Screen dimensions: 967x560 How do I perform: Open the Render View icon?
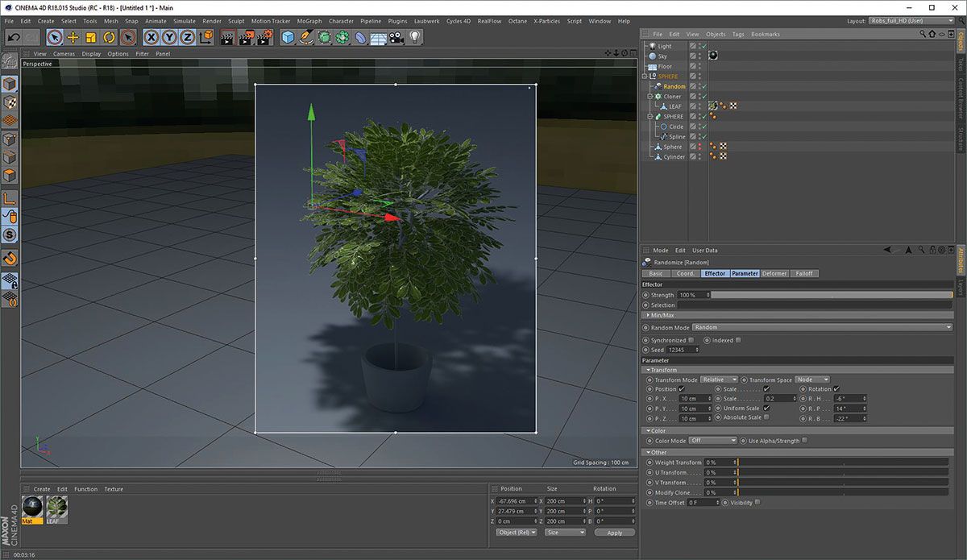228,37
